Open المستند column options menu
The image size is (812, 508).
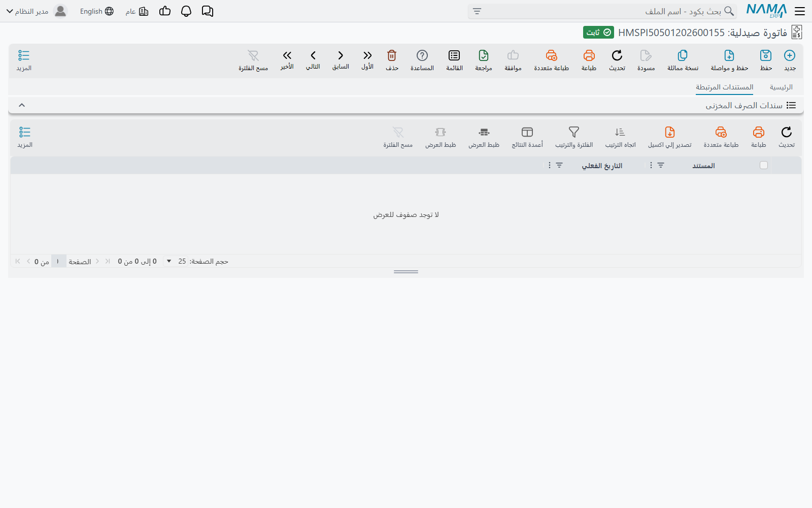[651, 165]
